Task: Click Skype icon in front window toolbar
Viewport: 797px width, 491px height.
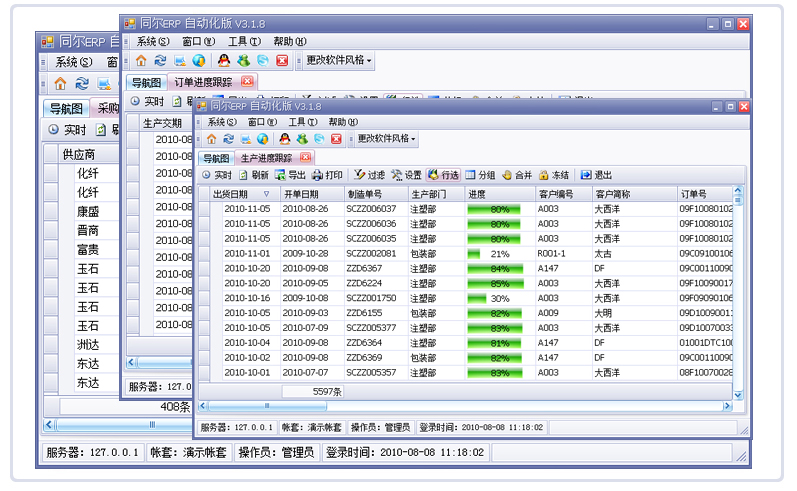Action: [x=319, y=139]
